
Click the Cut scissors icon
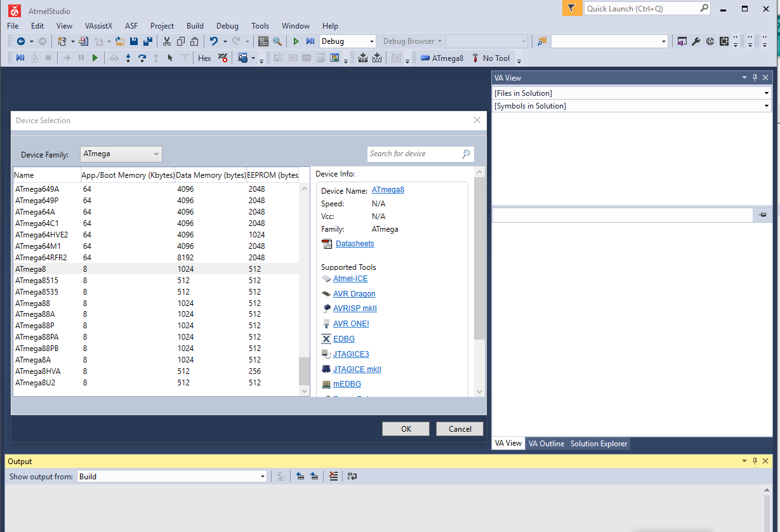[x=167, y=41]
